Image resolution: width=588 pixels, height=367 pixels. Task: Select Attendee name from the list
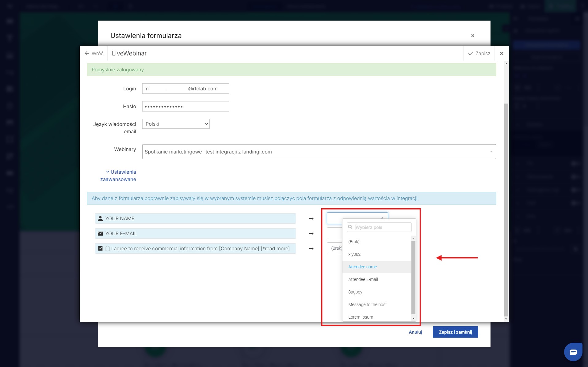362,267
